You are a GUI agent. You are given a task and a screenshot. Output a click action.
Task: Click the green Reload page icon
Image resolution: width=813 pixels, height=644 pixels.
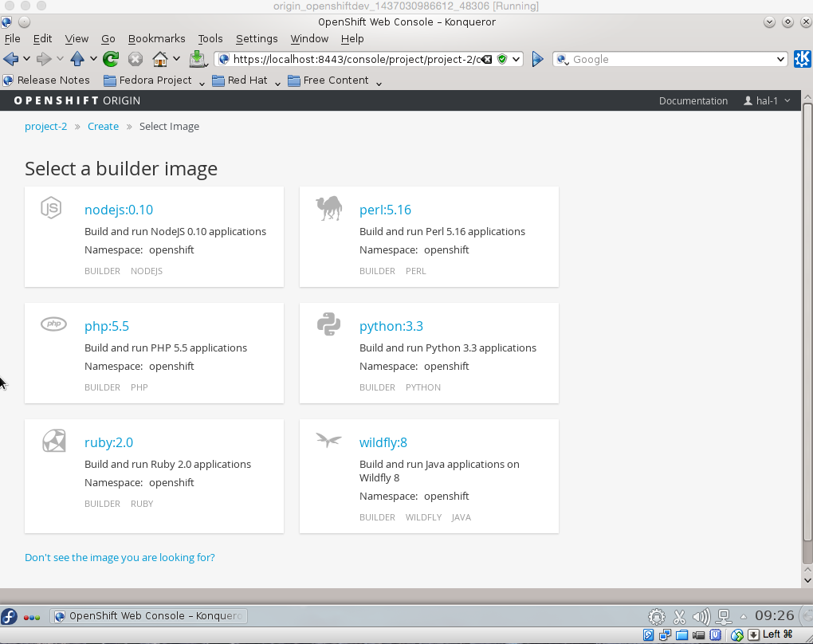point(111,59)
